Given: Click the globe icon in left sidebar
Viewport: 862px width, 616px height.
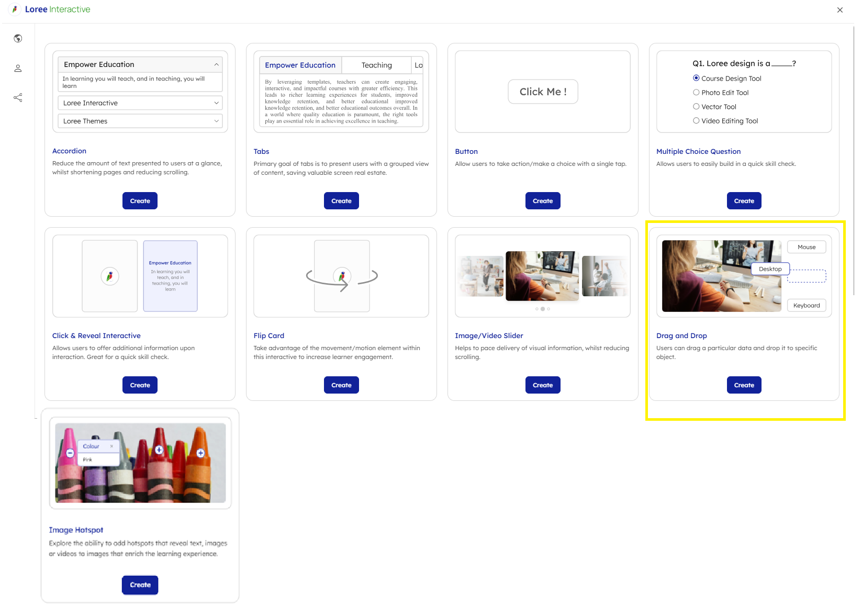Looking at the screenshot, I should point(18,38).
